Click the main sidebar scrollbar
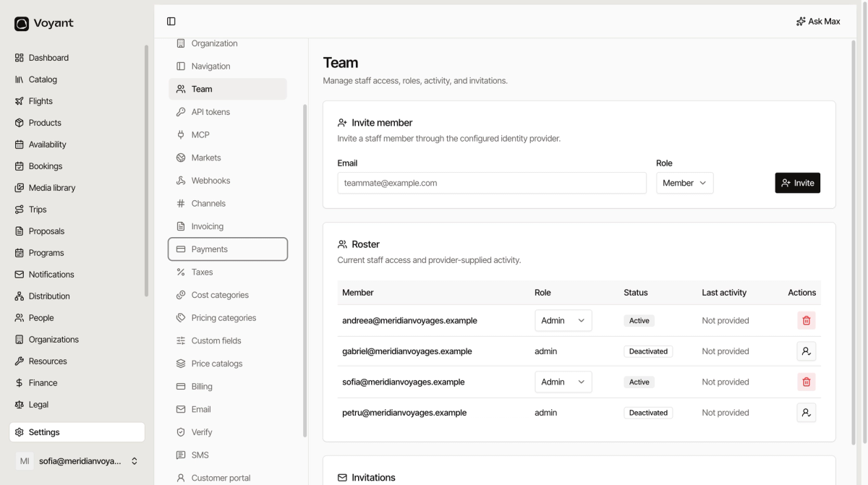868x485 pixels. click(x=147, y=171)
